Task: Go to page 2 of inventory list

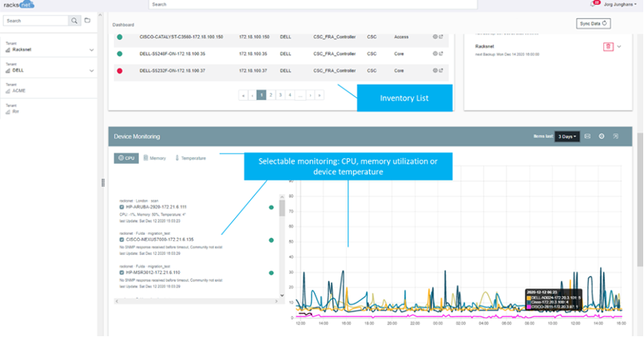Action: click(x=271, y=95)
